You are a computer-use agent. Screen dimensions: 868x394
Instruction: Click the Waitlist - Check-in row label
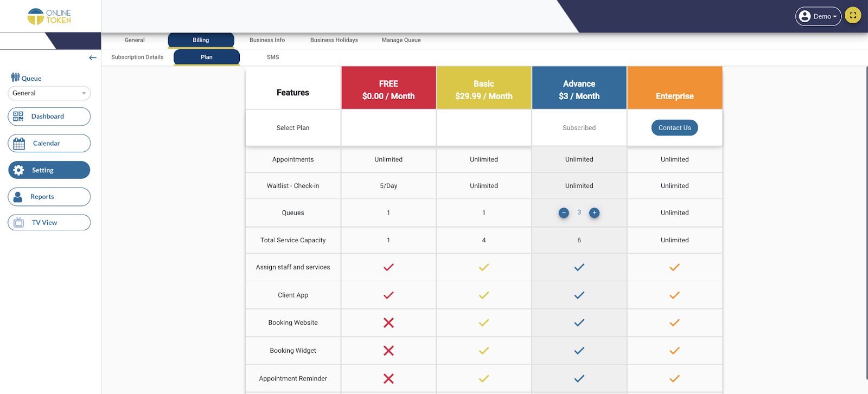click(x=293, y=186)
